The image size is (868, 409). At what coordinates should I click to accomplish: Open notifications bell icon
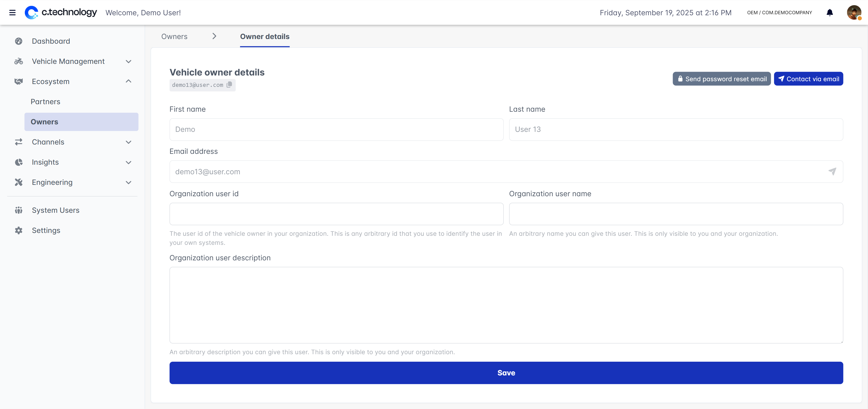(830, 12)
